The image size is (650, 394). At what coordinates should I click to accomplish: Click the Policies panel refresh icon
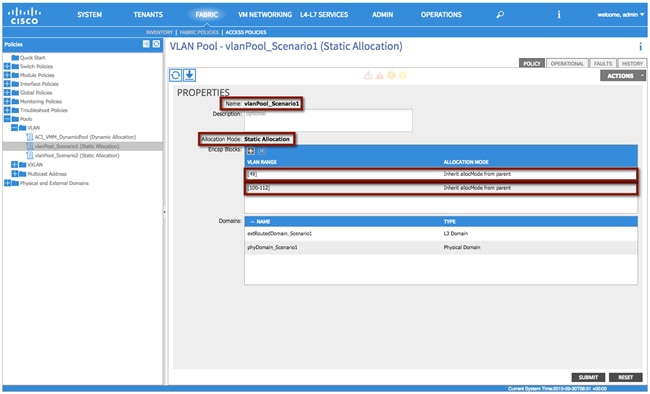(156, 44)
